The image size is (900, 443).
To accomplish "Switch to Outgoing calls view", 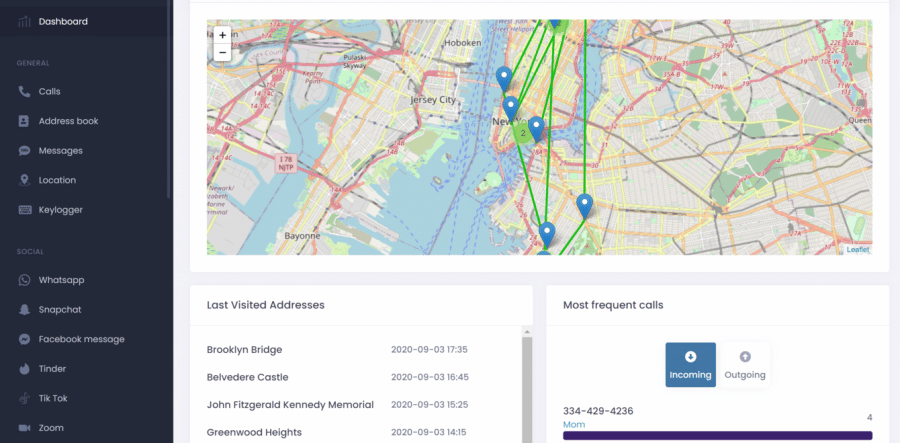I will click(745, 365).
